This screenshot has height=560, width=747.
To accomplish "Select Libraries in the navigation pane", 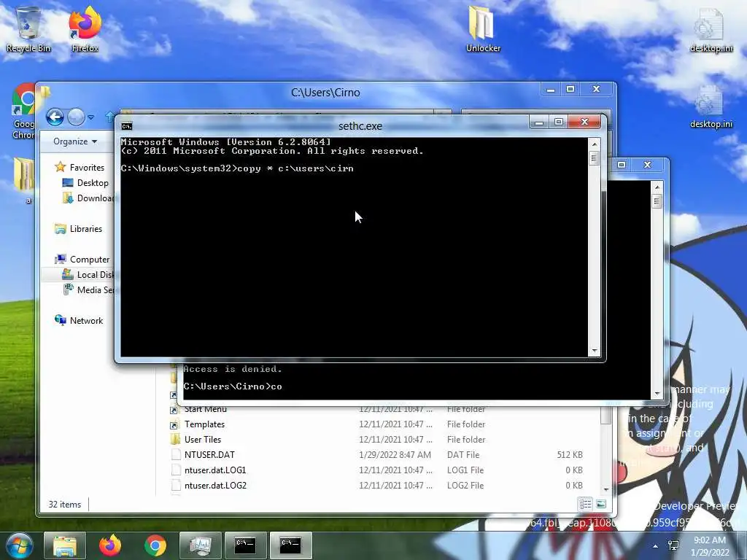I will (x=79, y=229).
